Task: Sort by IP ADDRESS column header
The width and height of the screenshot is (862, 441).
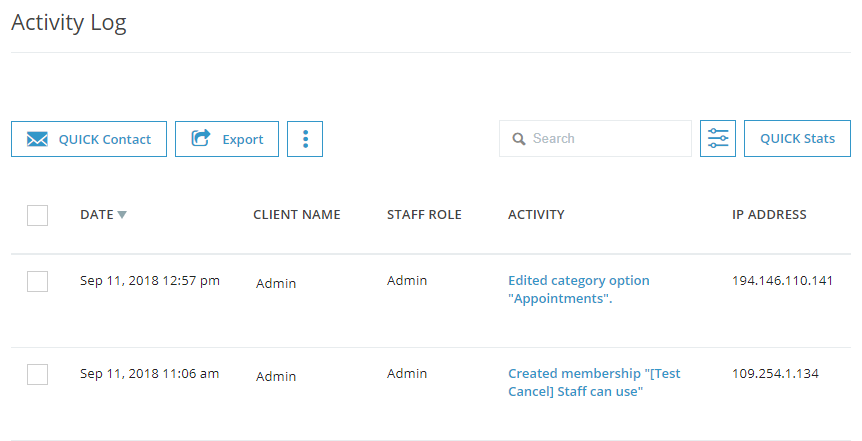Action: [769, 214]
